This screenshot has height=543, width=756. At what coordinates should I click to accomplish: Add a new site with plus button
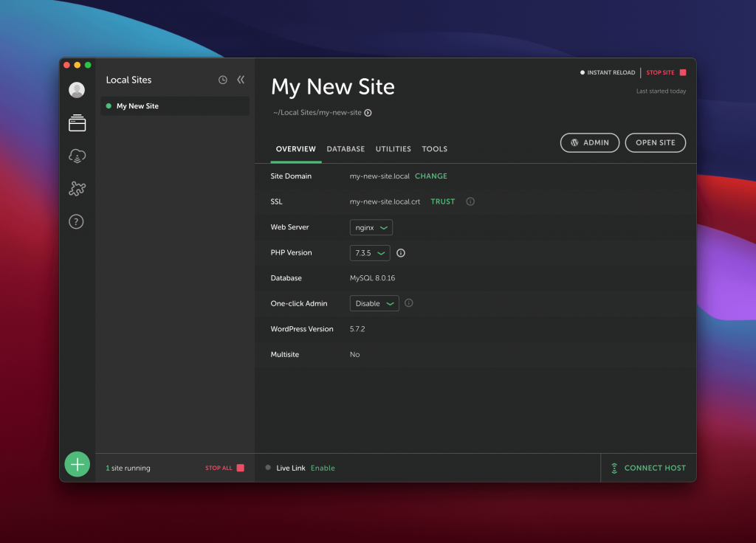77,465
